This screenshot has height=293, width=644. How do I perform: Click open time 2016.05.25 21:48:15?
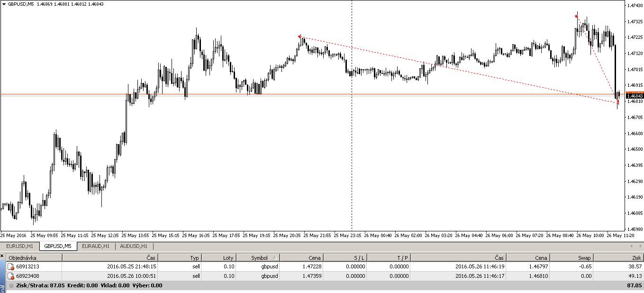[x=131, y=267]
